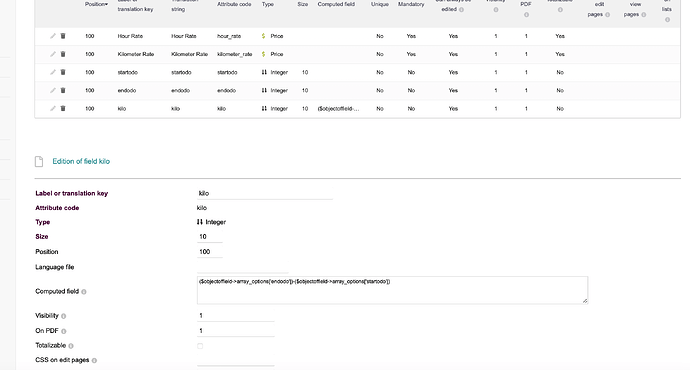Click 'startodo' label cell
The height and width of the screenshot is (370, 690).
[128, 72]
